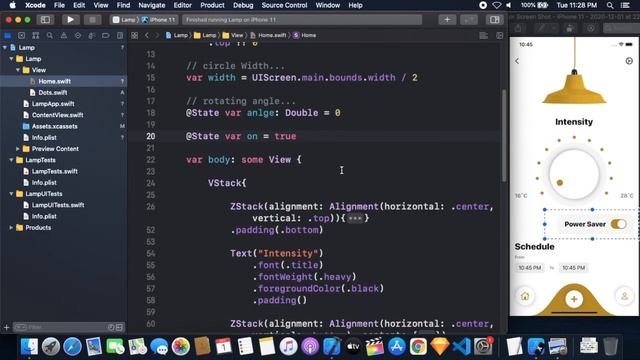Expand the Products folder

click(x=11, y=228)
